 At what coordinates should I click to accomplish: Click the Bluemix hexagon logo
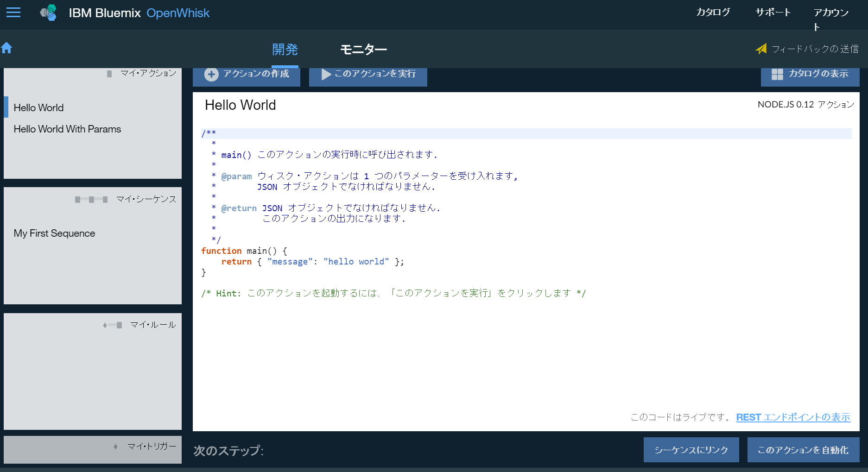[x=49, y=13]
